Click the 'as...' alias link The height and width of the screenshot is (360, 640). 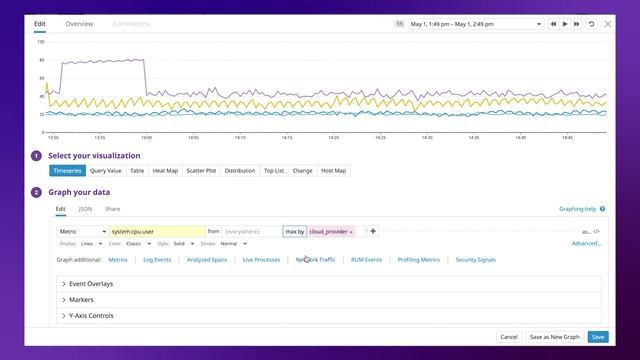click(x=587, y=232)
